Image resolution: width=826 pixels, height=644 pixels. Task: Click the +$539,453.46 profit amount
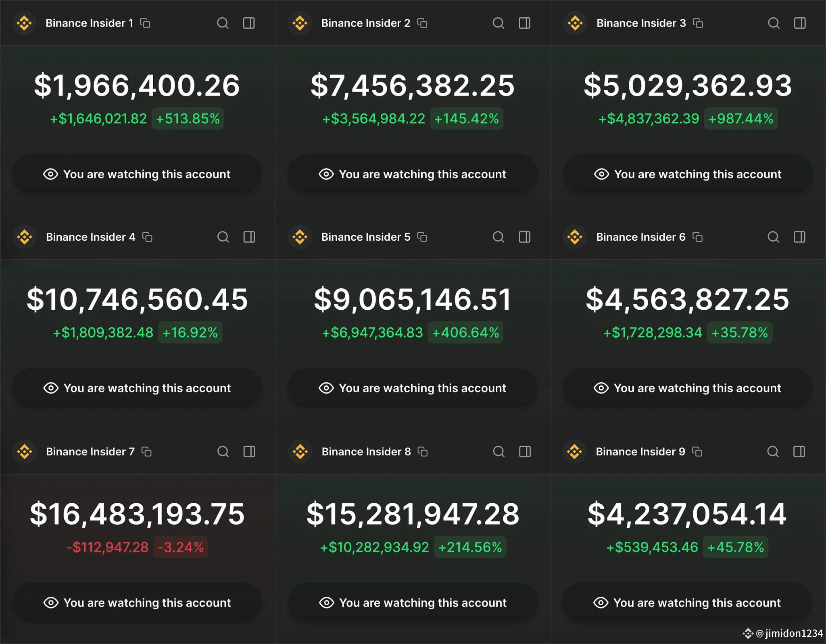click(652, 547)
